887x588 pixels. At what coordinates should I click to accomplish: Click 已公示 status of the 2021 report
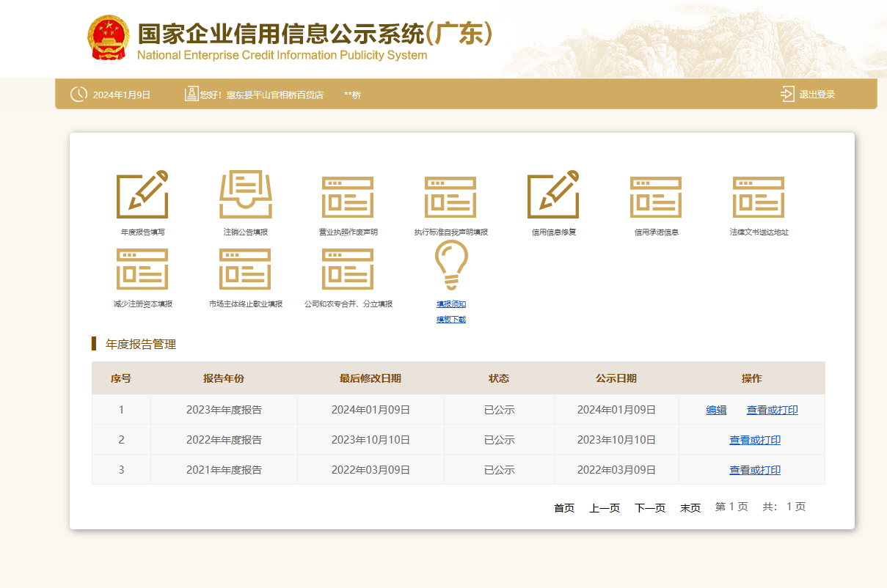[x=499, y=470]
